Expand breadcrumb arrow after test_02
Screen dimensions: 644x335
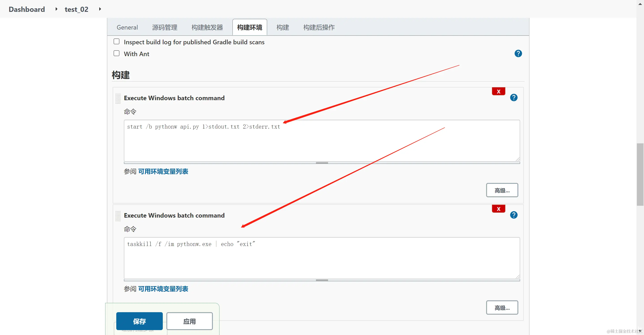(x=100, y=9)
